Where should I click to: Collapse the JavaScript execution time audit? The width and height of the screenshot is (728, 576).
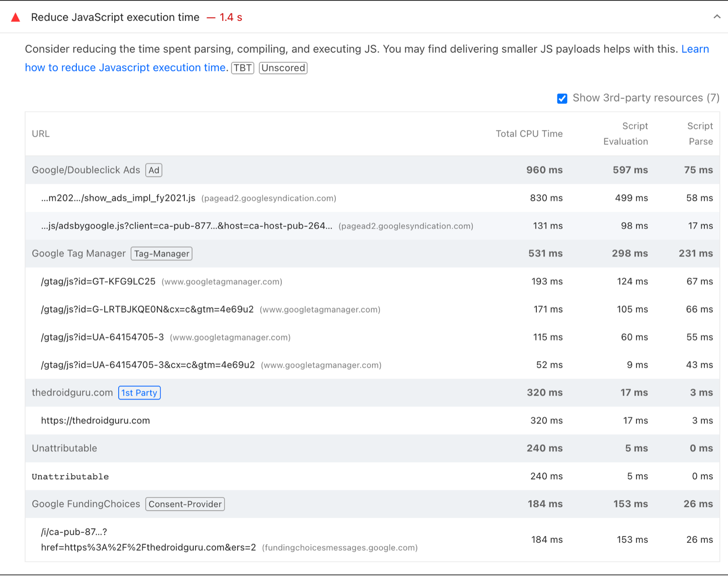click(717, 17)
